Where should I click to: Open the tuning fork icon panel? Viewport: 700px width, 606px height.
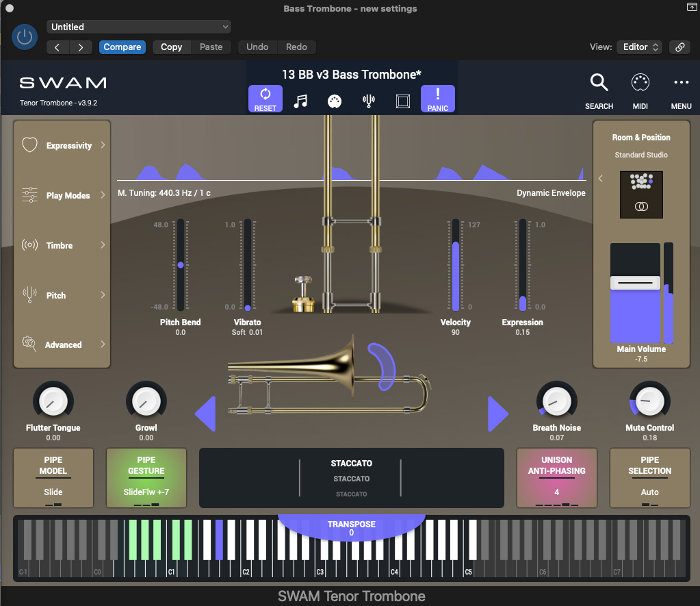click(x=369, y=101)
